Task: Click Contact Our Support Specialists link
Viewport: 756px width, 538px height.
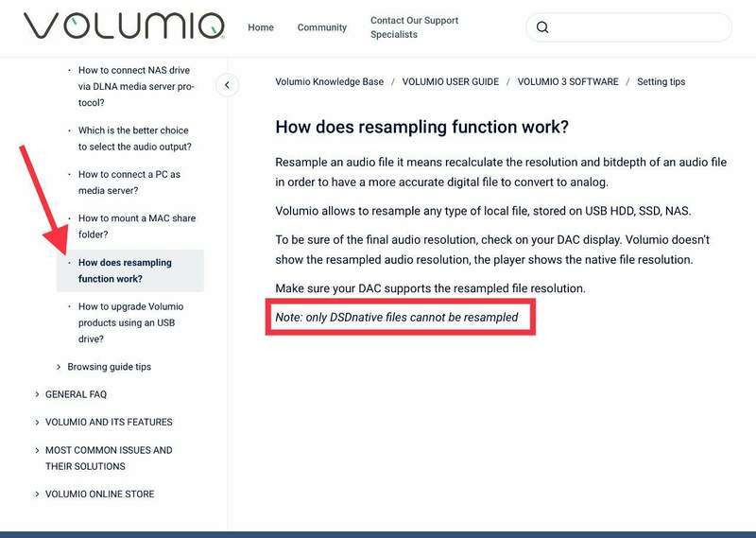Action: (x=414, y=27)
